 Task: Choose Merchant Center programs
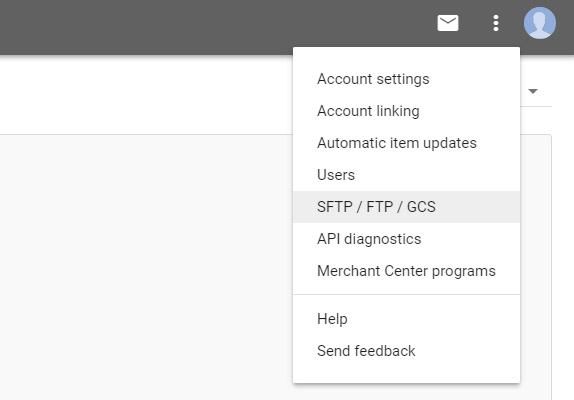(x=406, y=271)
